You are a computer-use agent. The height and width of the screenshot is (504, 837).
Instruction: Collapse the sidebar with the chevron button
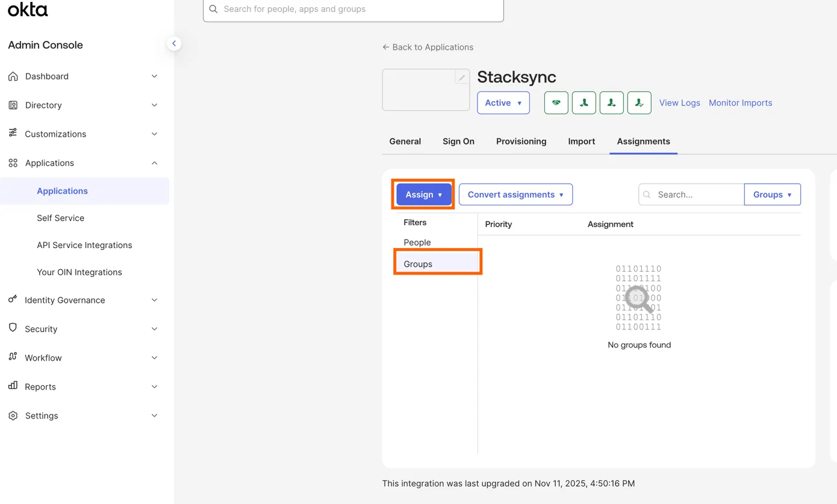pyautogui.click(x=174, y=43)
